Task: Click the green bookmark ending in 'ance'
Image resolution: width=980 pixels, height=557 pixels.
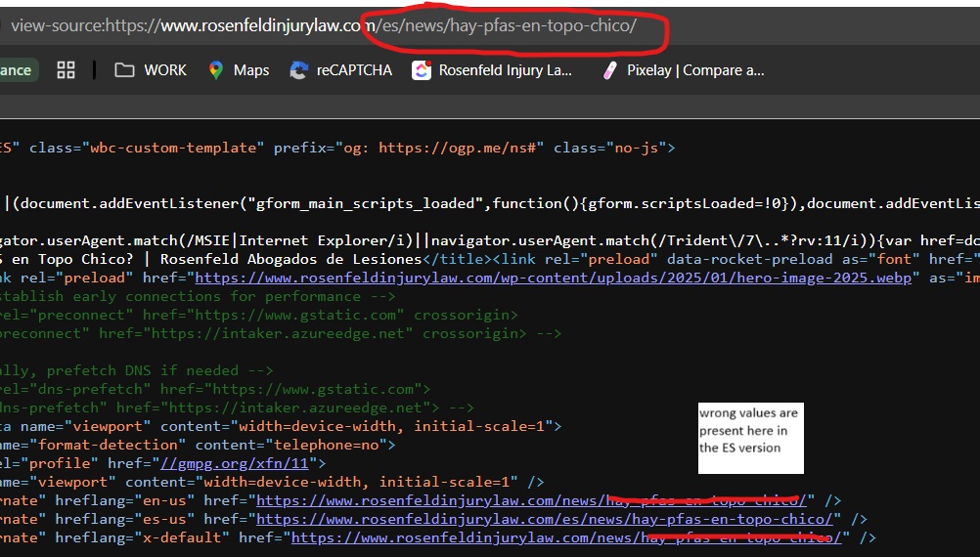Action: coord(19,70)
